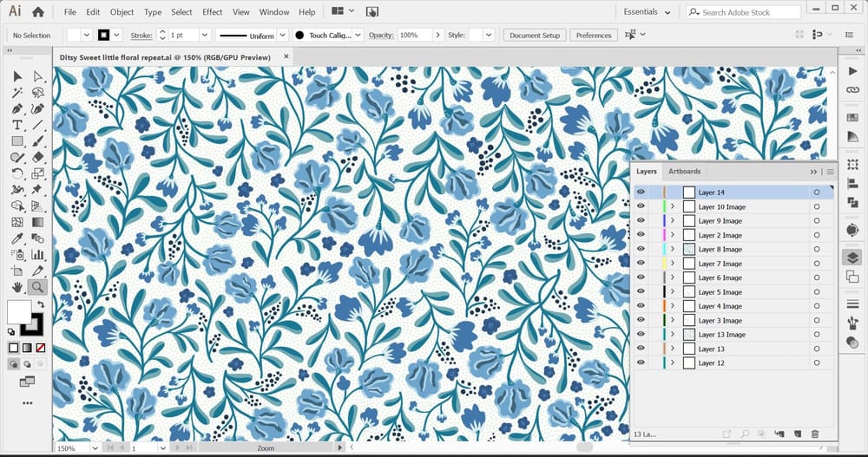Click the Preferences button

click(x=594, y=35)
